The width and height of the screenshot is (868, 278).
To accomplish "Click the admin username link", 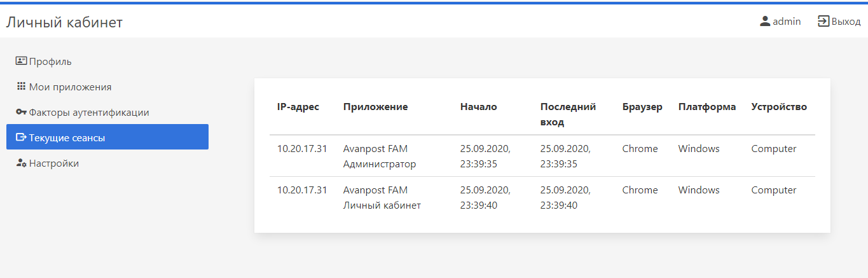I will tap(787, 22).
